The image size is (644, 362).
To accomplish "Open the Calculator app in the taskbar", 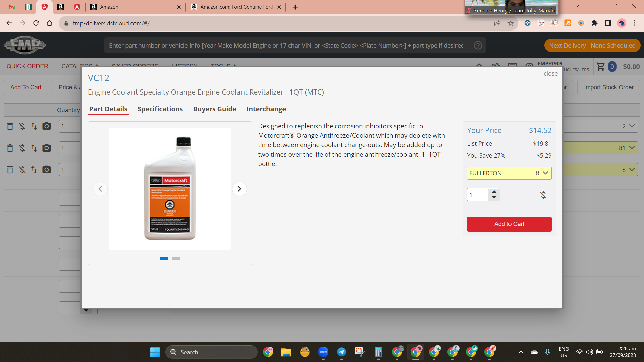I will 379,352.
